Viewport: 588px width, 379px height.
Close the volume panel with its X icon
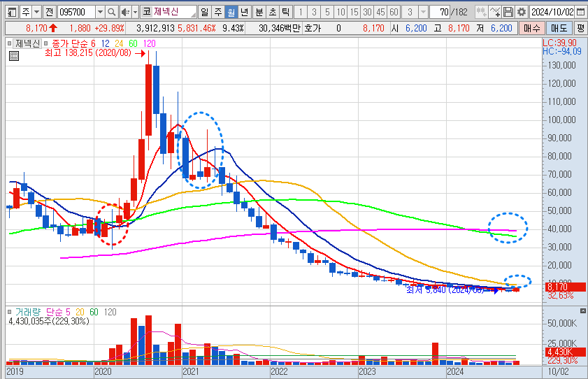coord(582,310)
